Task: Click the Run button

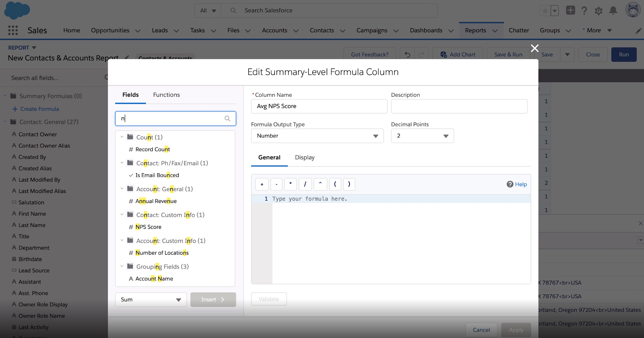Action: (624, 54)
